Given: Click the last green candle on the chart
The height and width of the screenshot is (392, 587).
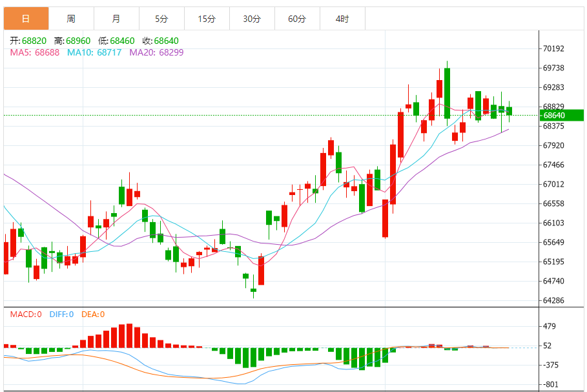Looking at the screenshot, I should point(509,111).
